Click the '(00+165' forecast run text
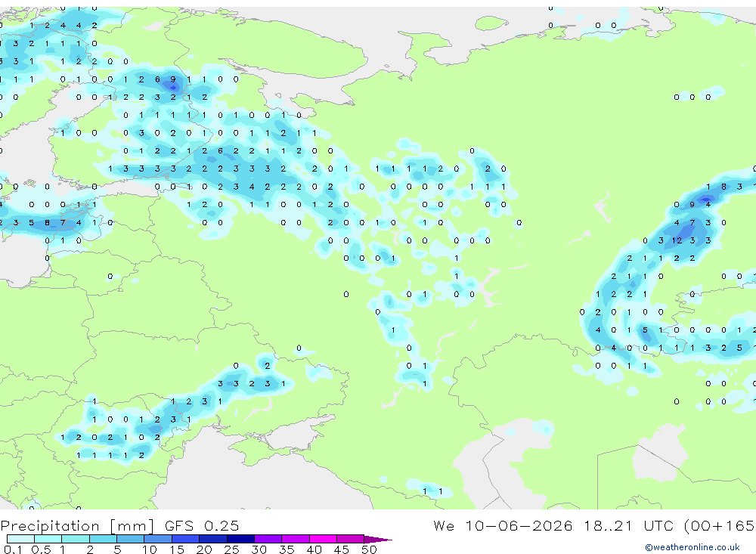The width and height of the screenshot is (756, 554). point(719,525)
